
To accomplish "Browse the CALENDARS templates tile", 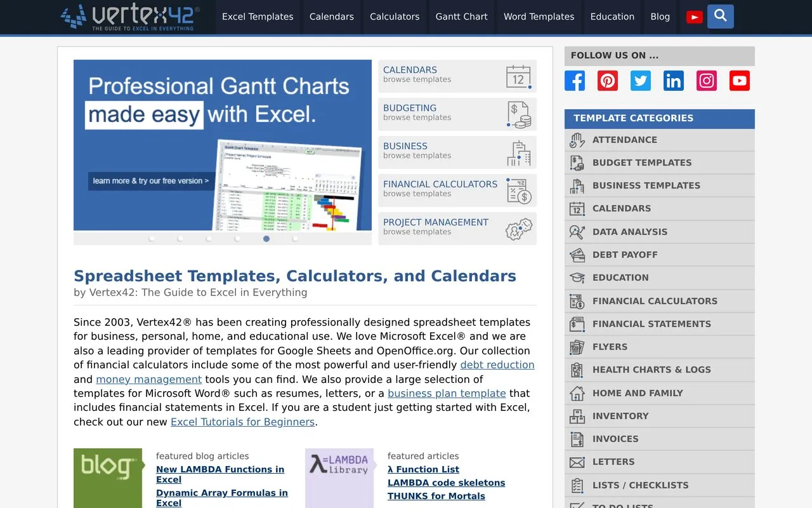I will [457, 76].
